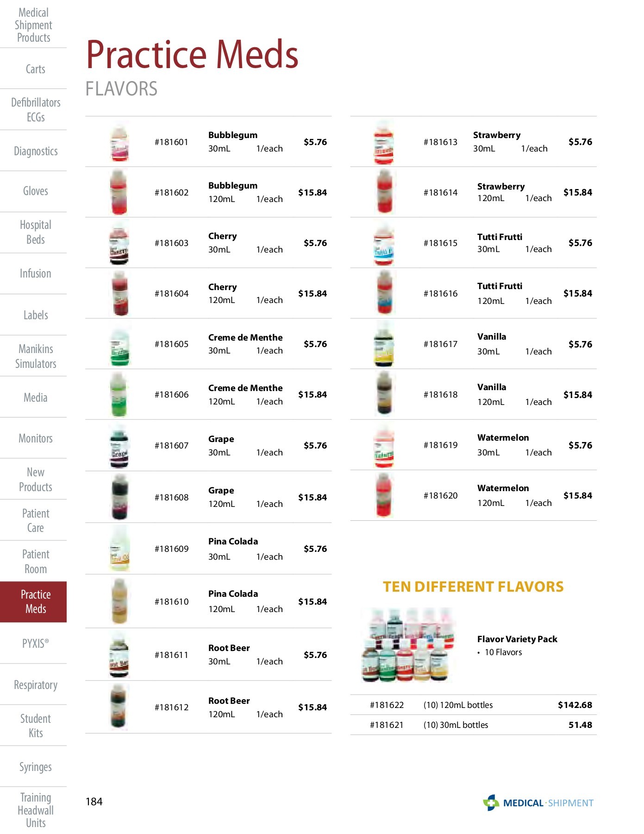Click item number #181622 variety pack
Screen dimensions: 644x834
click(387, 705)
